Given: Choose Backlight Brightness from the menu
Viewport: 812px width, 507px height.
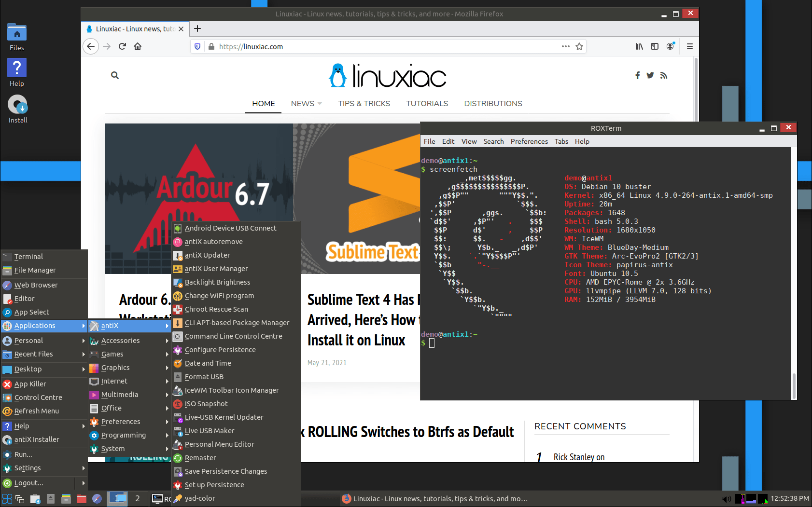Looking at the screenshot, I should tap(236, 282).
